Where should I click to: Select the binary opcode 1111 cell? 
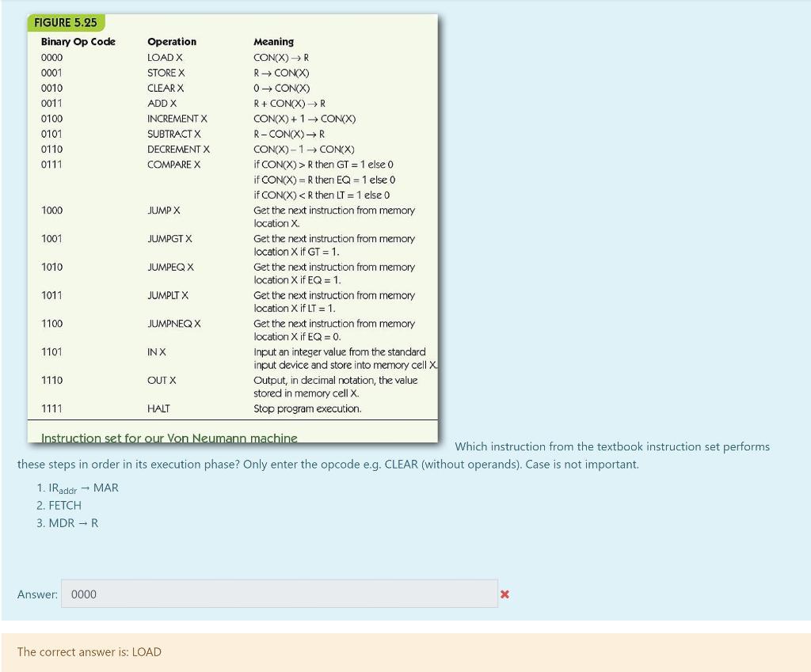click(51, 408)
